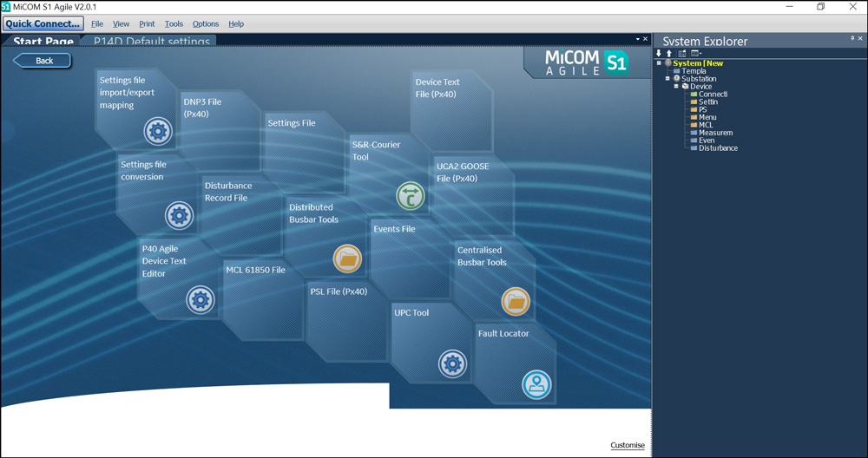This screenshot has width=868, height=458.
Task: Open the Tools menu
Action: pyautogui.click(x=174, y=23)
